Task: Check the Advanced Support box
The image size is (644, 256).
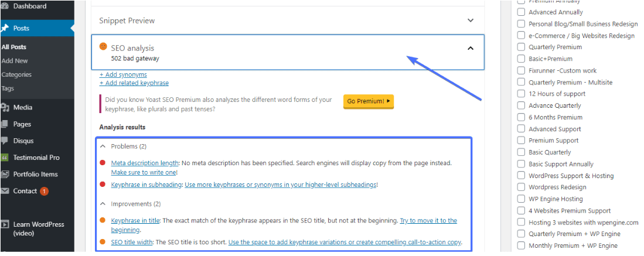Action: coord(521,129)
